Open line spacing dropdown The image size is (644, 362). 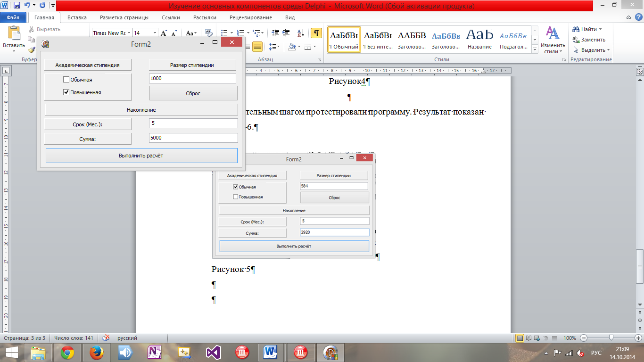[x=274, y=47]
